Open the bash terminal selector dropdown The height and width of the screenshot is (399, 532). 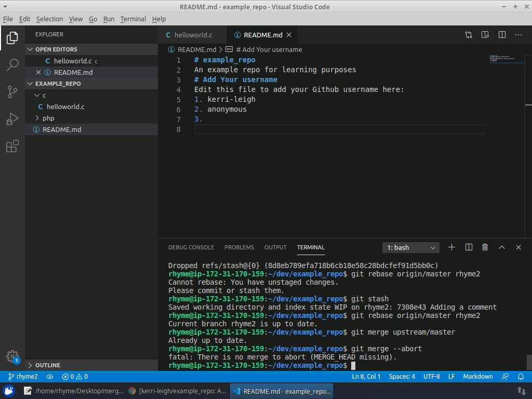(411, 248)
